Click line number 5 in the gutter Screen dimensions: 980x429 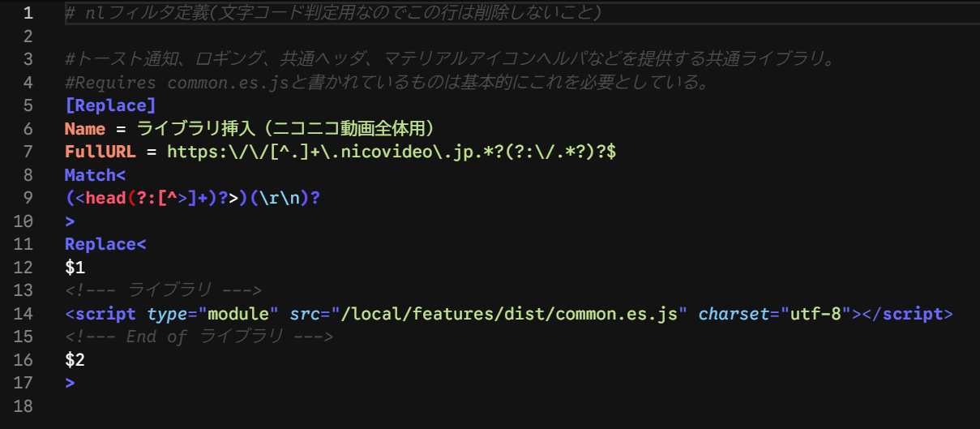[x=28, y=105]
